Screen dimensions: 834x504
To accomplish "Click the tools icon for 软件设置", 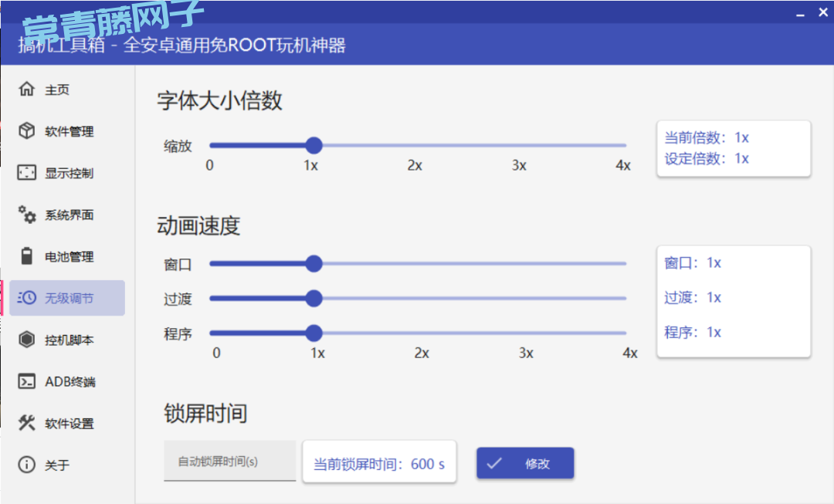I will pyautogui.click(x=27, y=423).
